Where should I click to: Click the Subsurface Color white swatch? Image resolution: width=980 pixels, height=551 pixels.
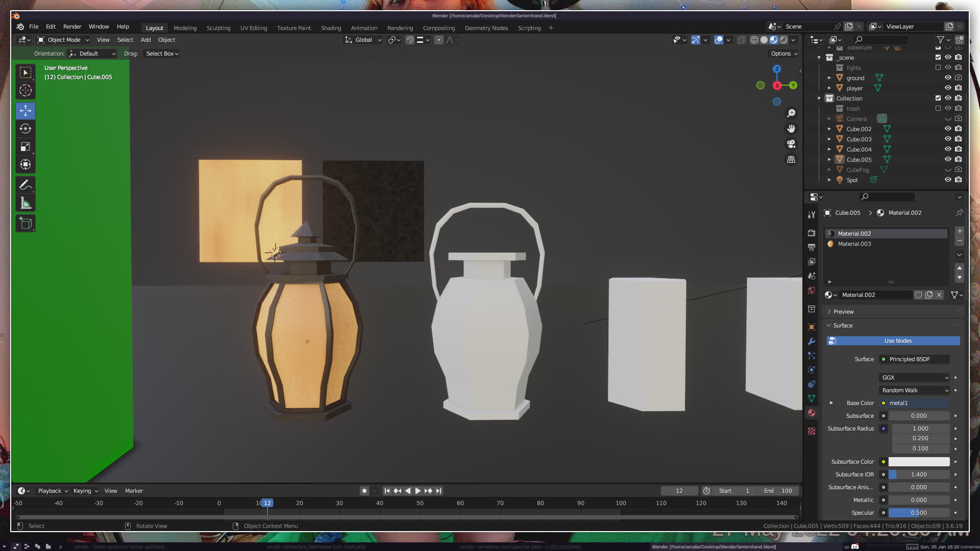point(919,462)
